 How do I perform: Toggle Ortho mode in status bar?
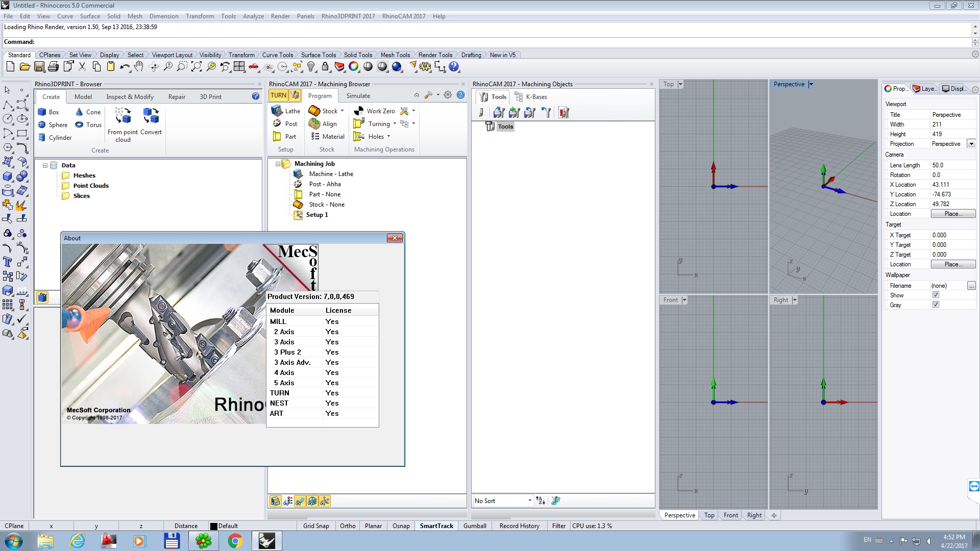tap(348, 526)
